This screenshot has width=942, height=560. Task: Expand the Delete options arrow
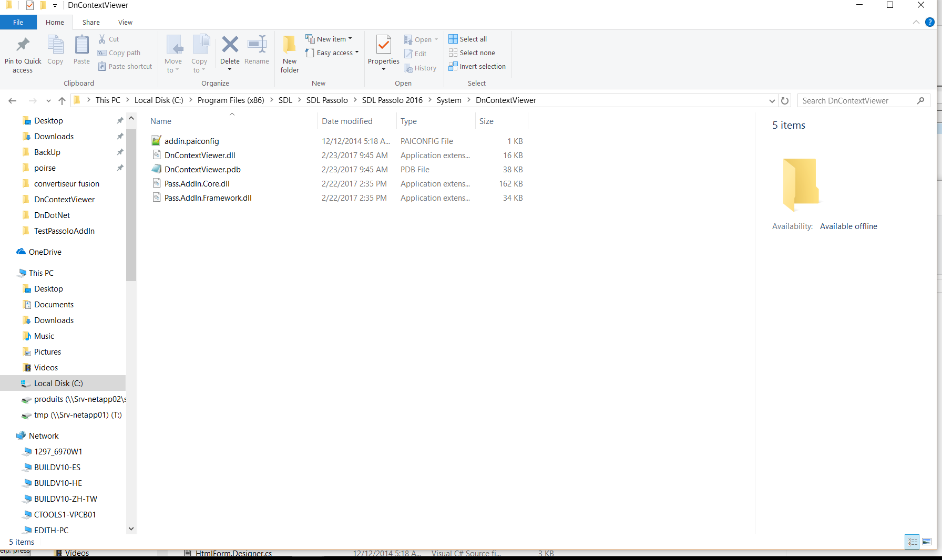coord(230,69)
